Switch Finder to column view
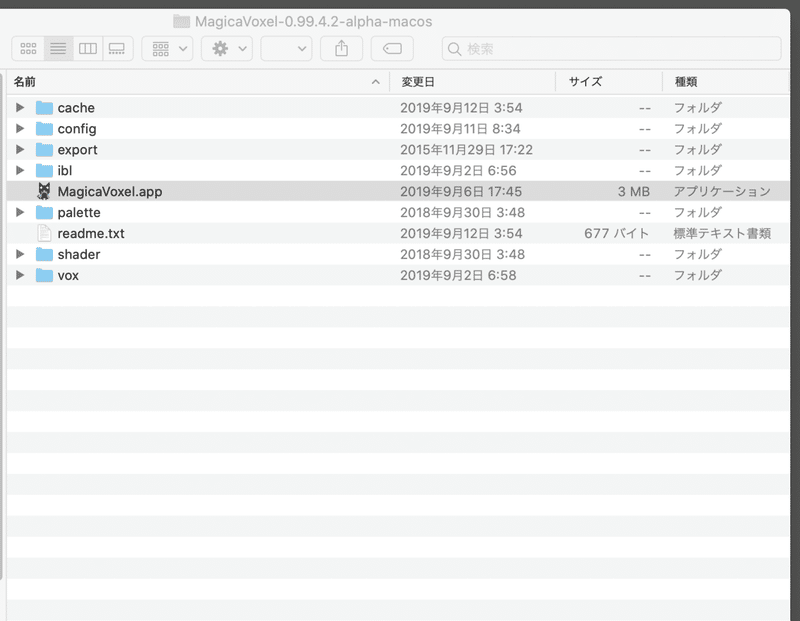800x621 pixels. (88, 48)
